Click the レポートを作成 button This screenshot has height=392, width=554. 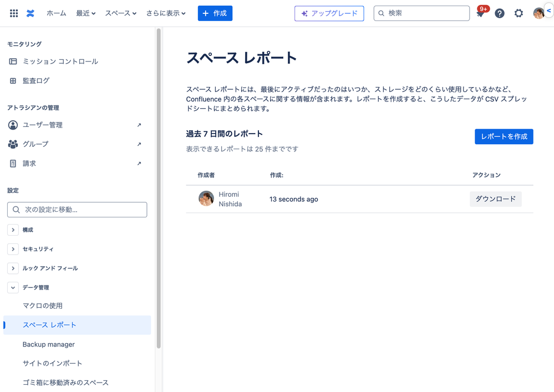[504, 136]
